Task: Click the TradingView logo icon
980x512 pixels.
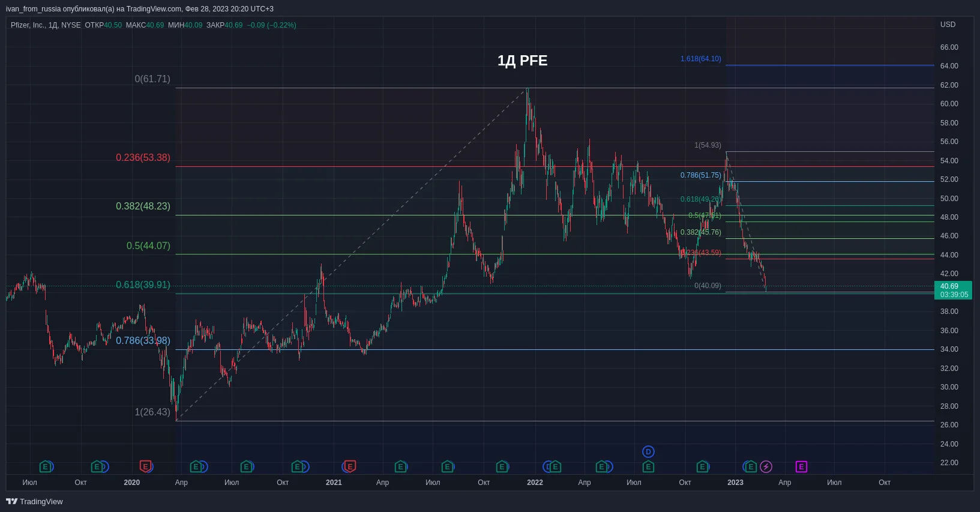Action: tap(11, 501)
